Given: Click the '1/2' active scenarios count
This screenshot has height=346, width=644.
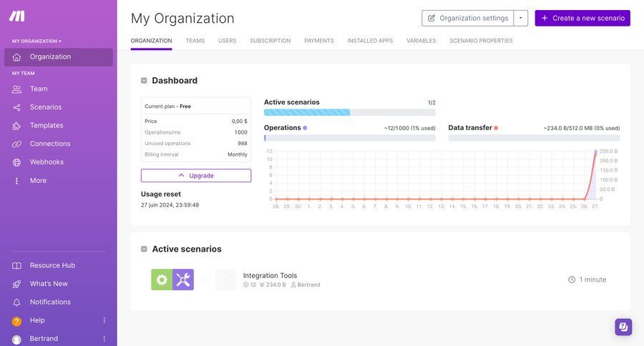Looking at the screenshot, I should 431,103.
